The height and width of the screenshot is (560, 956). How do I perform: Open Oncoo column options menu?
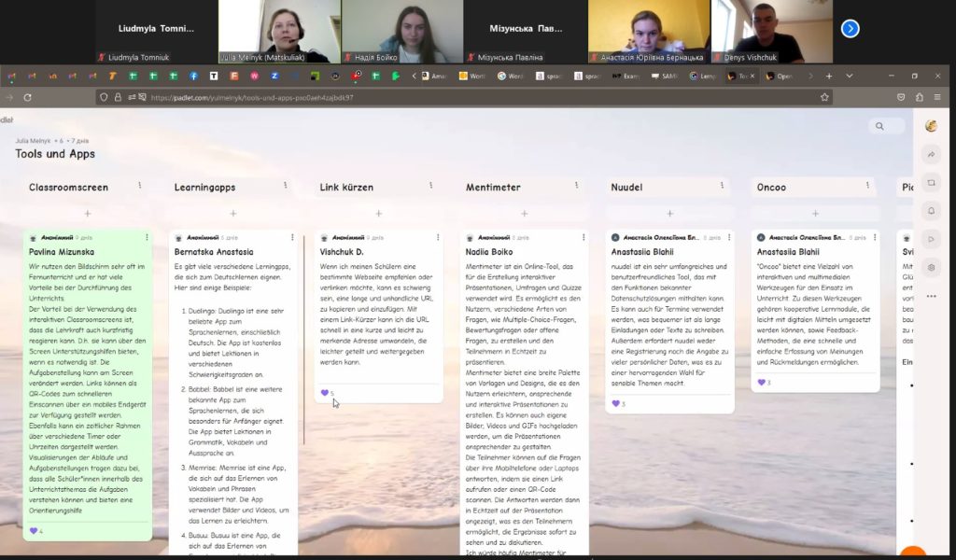867,185
